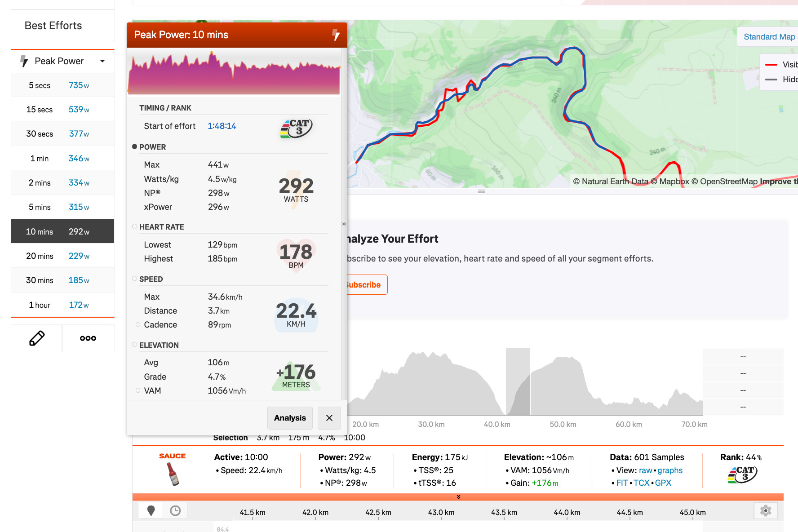Click the CAT 3 badge beside Start of effort
This screenshot has height=532, width=798.
(x=296, y=129)
